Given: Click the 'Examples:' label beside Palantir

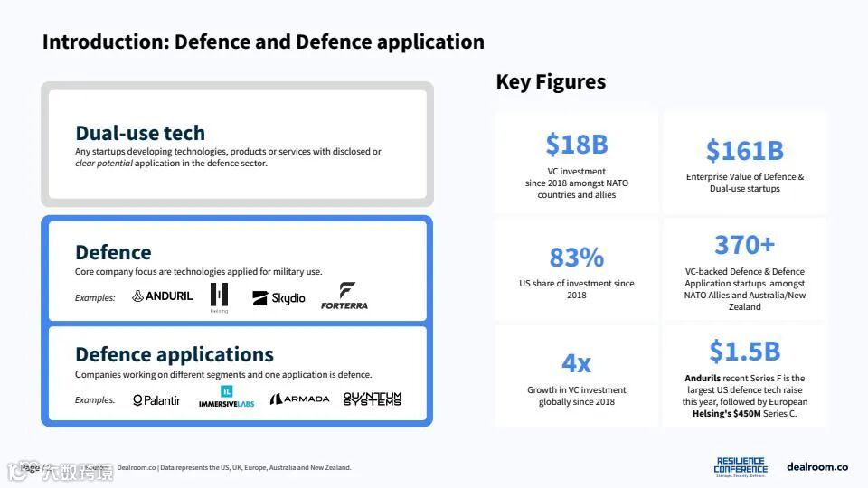Looking at the screenshot, I should pos(95,400).
